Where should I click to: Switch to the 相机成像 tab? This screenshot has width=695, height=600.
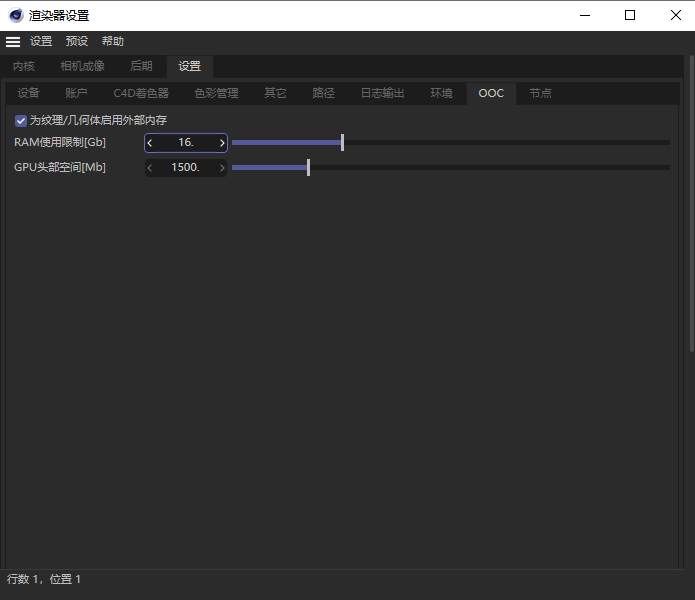[x=82, y=67]
